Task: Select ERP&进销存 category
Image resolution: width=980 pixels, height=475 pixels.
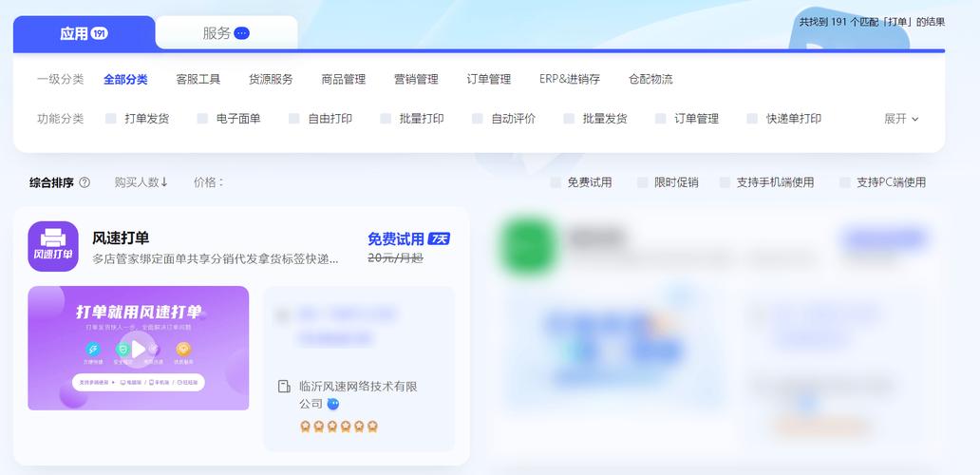Action: tap(570, 80)
